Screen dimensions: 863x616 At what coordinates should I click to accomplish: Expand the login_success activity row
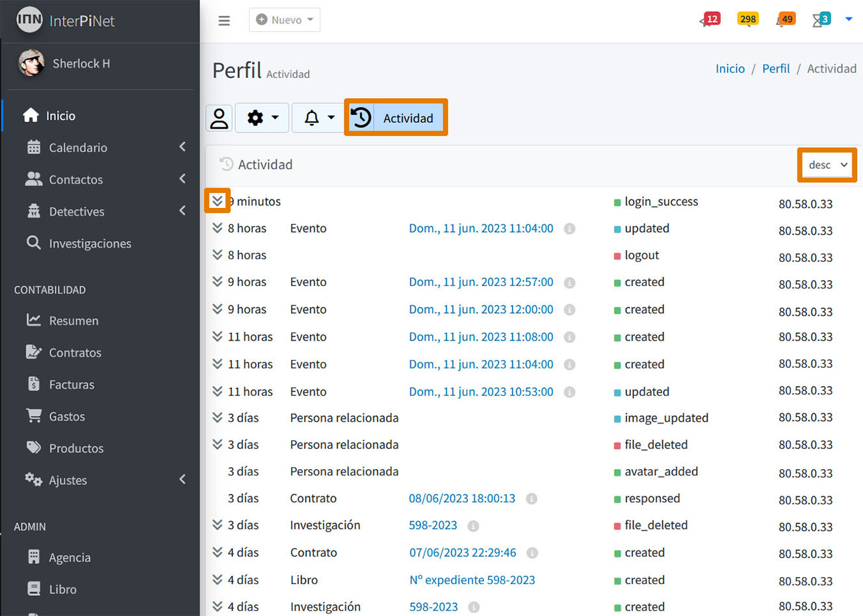click(x=217, y=201)
